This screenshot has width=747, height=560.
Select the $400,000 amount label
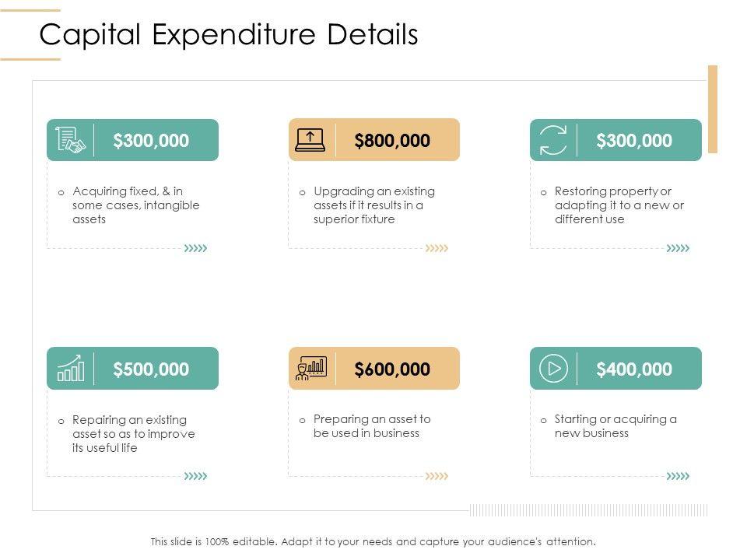pyautogui.click(x=634, y=369)
